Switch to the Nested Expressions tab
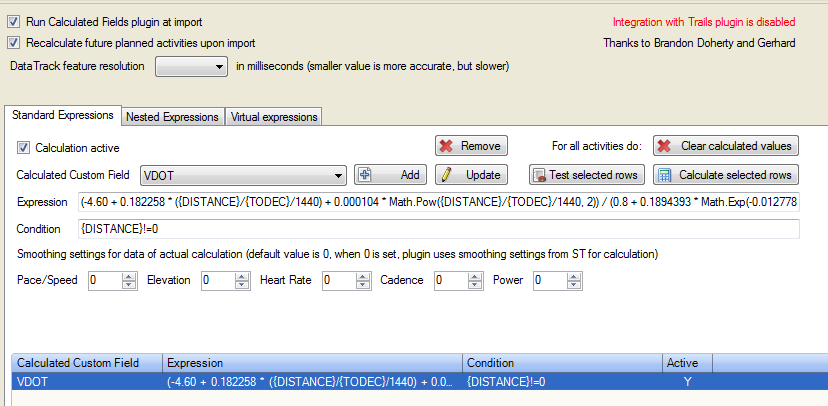This screenshot has width=828, height=406. [172, 117]
